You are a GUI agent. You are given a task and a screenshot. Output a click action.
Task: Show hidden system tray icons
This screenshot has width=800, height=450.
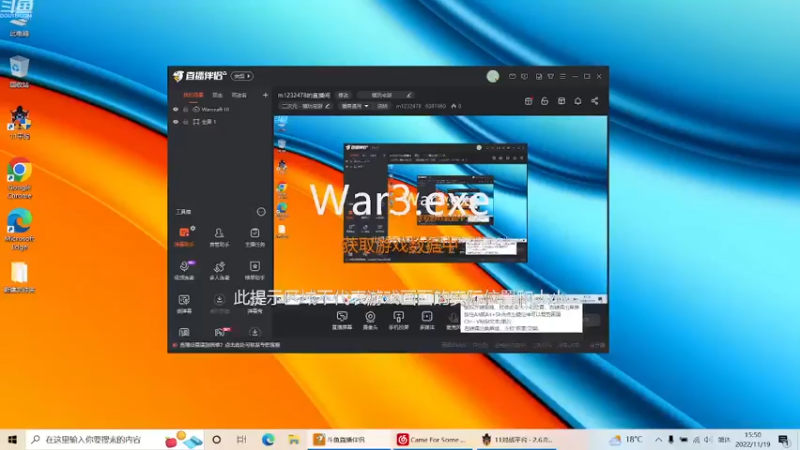[658, 439]
